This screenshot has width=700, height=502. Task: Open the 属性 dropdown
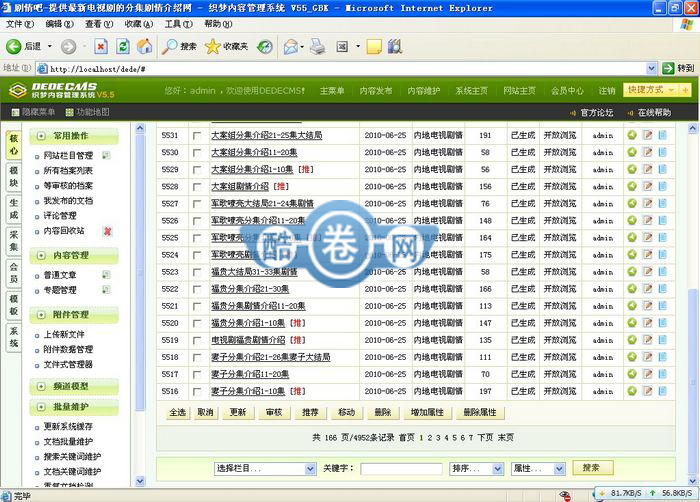538,469
